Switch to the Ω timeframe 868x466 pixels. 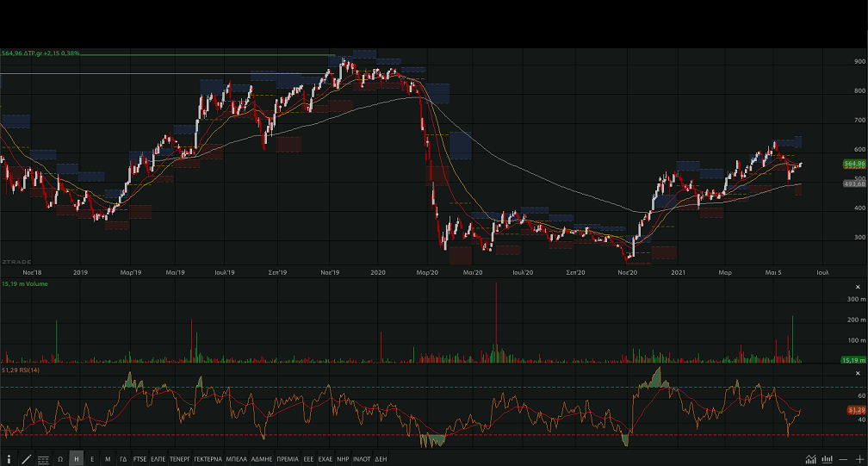(60, 459)
